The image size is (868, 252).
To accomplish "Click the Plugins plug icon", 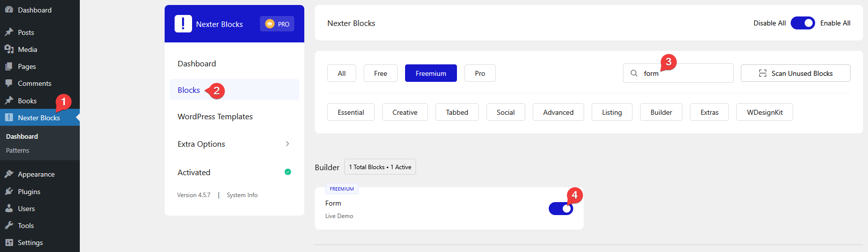I will tap(9, 192).
